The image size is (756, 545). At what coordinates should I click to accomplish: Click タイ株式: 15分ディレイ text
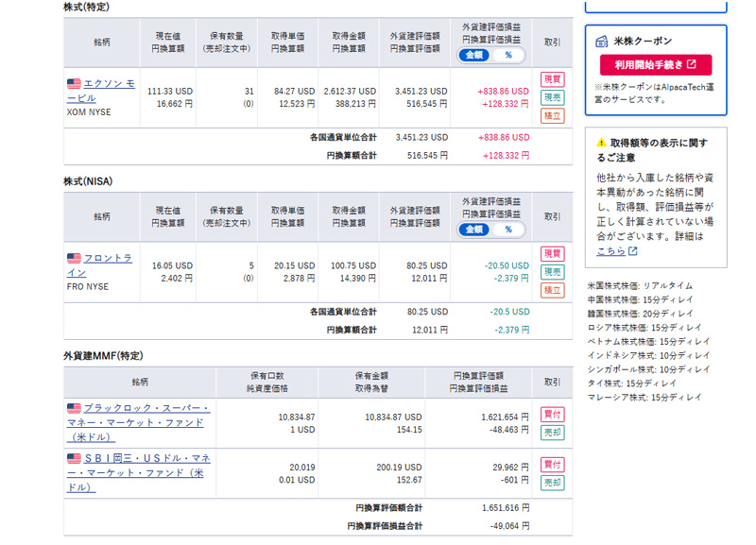point(631,383)
